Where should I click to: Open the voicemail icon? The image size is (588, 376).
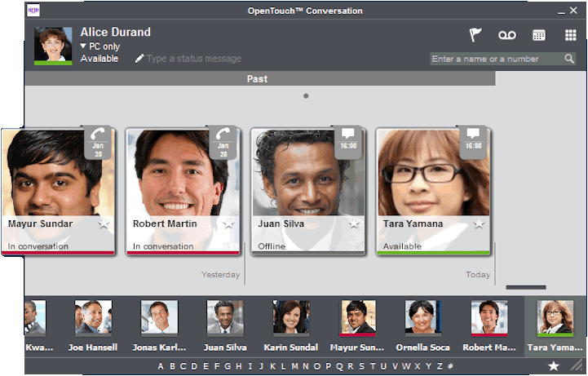(507, 35)
